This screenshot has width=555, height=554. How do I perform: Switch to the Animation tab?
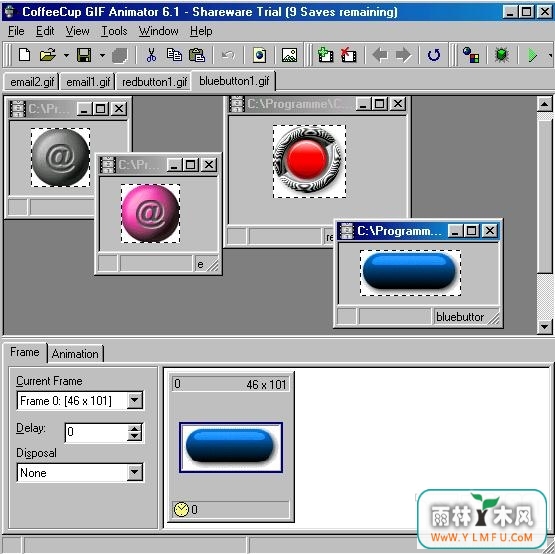[x=75, y=354]
